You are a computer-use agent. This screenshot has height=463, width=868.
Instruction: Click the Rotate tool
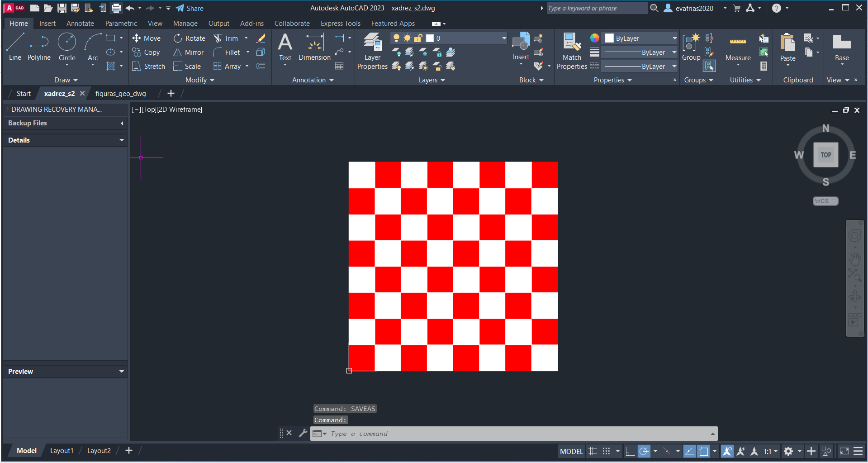point(190,38)
